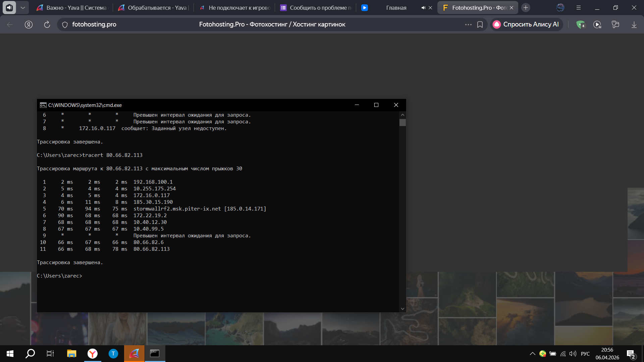Image resolution: width=644 pixels, height=362 pixels.
Task: Open site protection info shield icon
Action: point(65,24)
